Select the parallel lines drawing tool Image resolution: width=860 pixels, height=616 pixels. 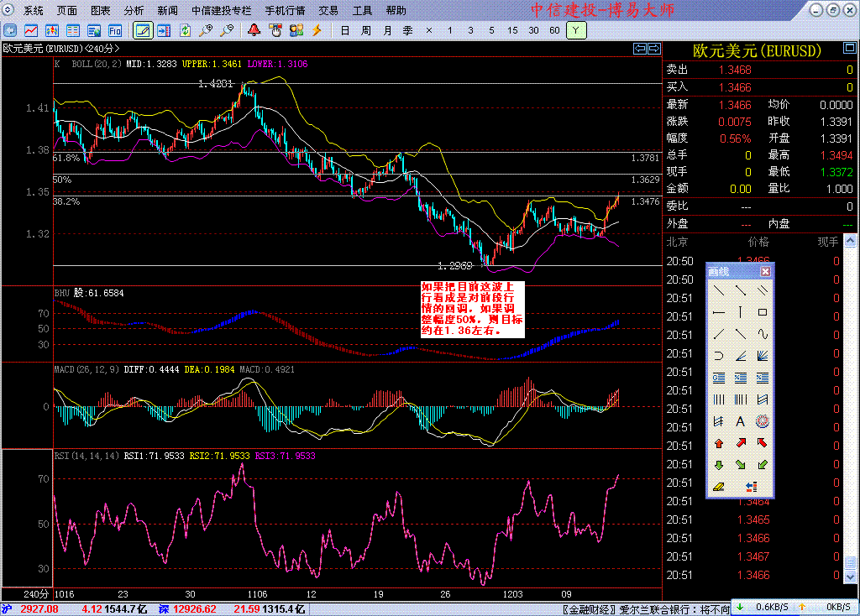[763, 290]
